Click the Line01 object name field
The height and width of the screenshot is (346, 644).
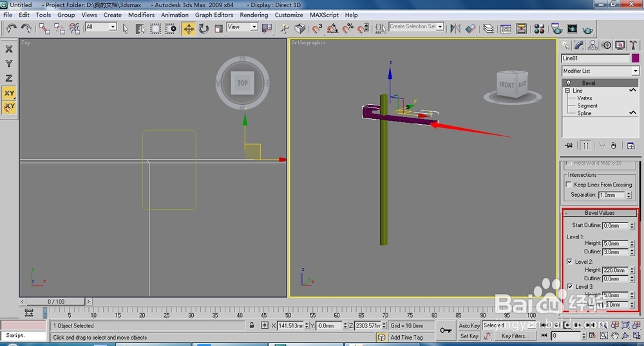[x=596, y=59]
